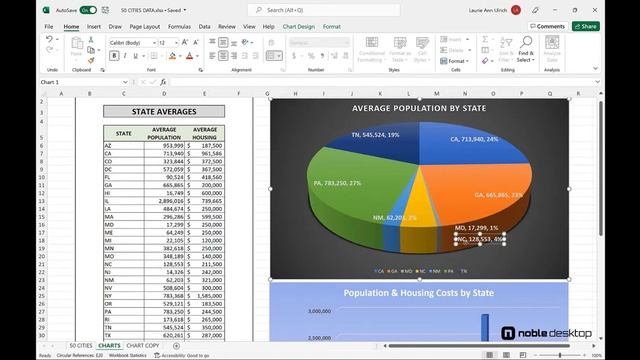Switch to the 50 CITIES sheet
Image resolution: width=640 pixels, height=360 pixels.
(x=81, y=346)
